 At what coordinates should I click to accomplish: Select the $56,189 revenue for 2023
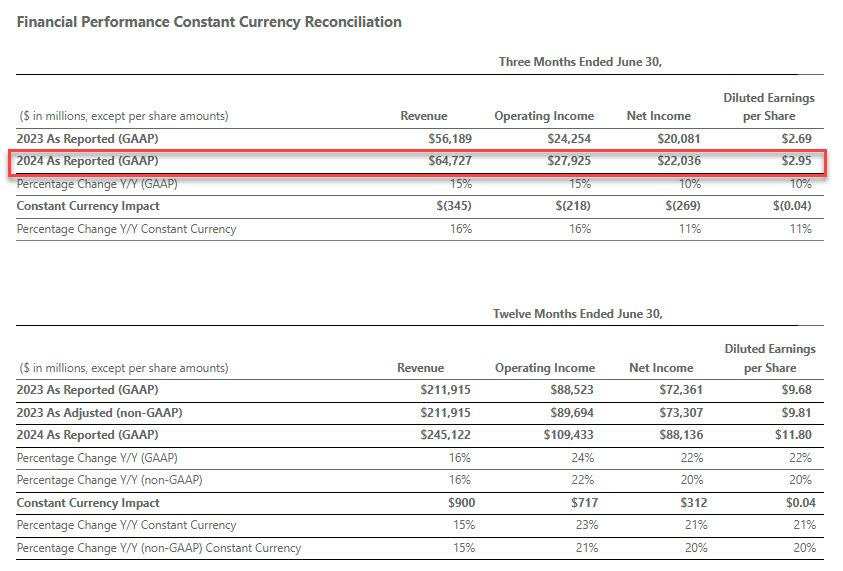(x=448, y=138)
